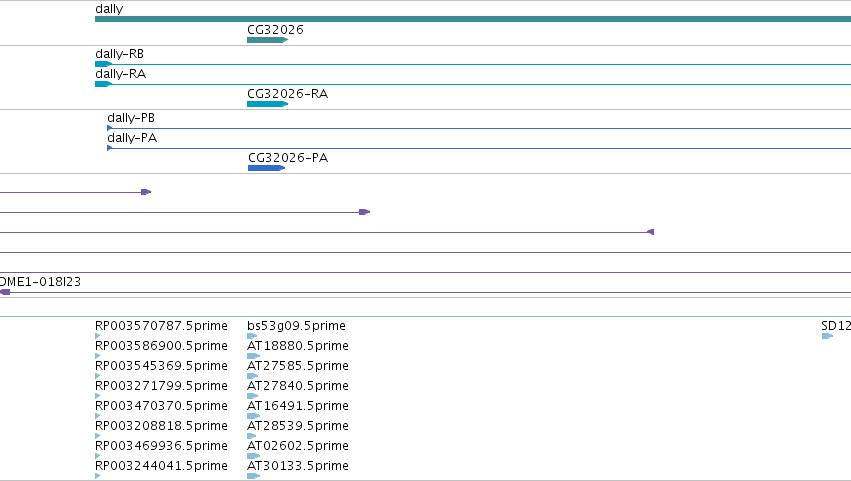Select RP003586900.5prime EST label
The image size is (851, 481).
pos(161,346)
